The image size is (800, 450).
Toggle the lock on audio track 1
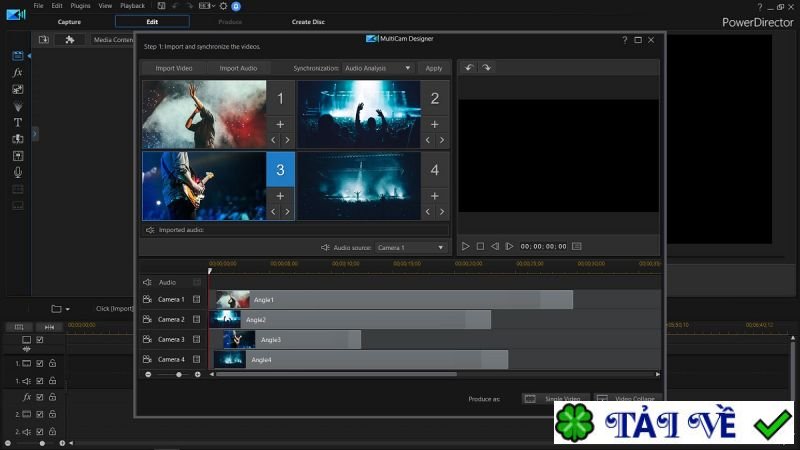tap(52, 380)
